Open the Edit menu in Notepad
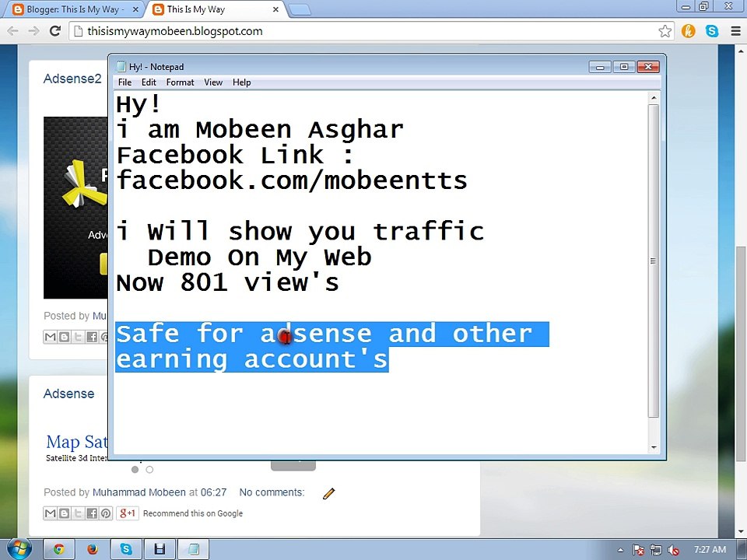 pyautogui.click(x=149, y=82)
